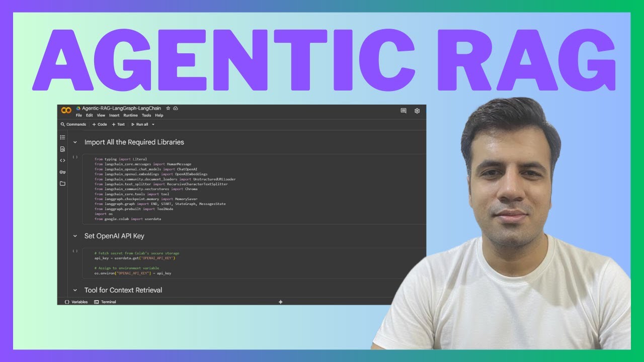Click the Import All the Required Libraries heading
This screenshot has width=644, height=362.
134,142
